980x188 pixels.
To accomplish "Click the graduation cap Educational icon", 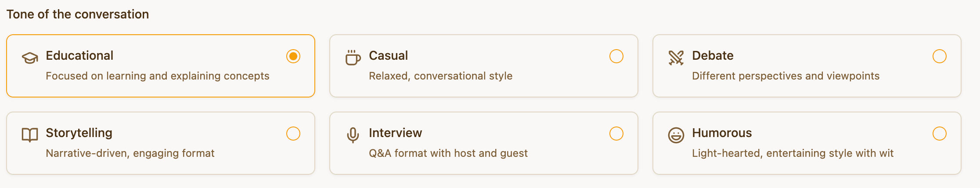I will click(30, 58).
